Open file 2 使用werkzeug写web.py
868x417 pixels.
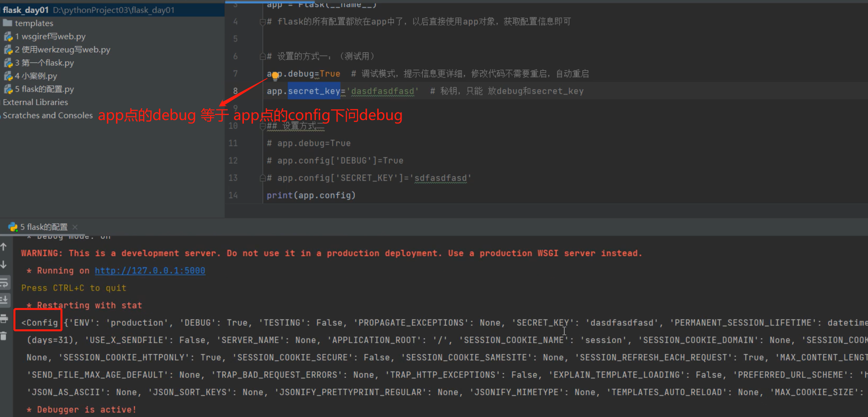click(62, 50)
